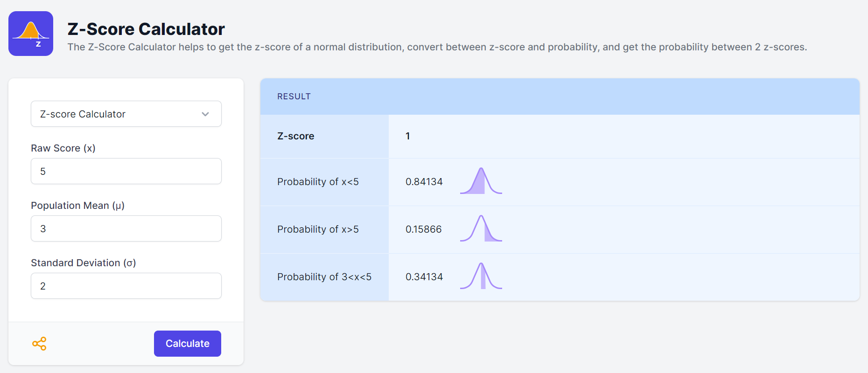Click the bell curve icon for 3<x<5
The height and width of the screenshot is (373, 868).
[481, 276]
